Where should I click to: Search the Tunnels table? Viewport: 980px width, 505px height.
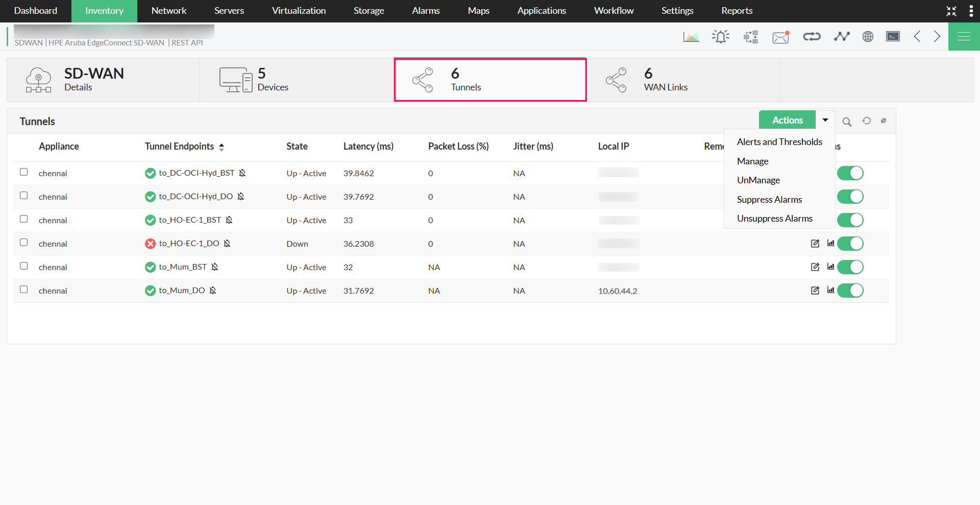[x=847, y=122]
